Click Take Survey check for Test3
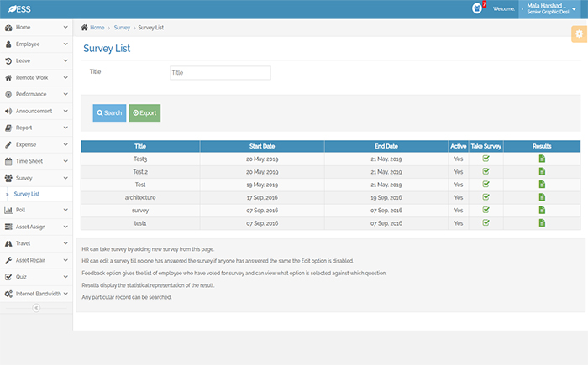588x365 pixels. [486, 159]
